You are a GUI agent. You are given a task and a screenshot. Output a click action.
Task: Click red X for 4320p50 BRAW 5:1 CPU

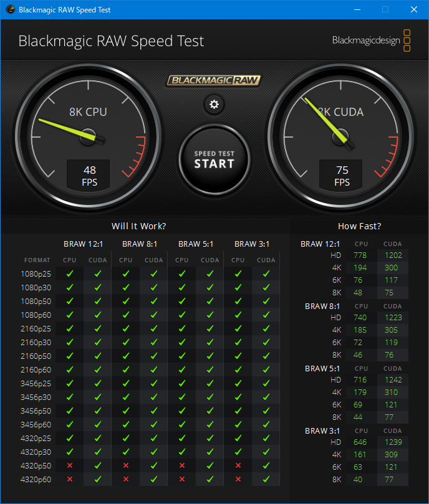[x=182, y=465]
